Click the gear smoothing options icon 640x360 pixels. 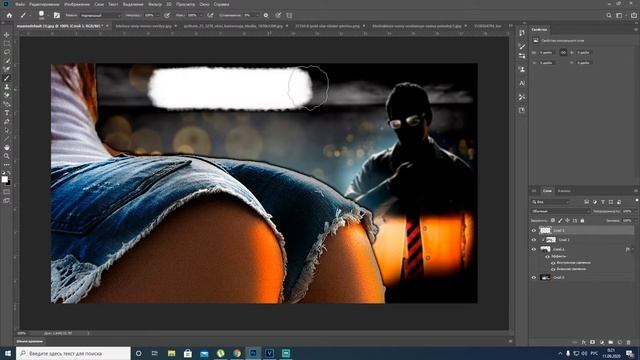point(266,15)
